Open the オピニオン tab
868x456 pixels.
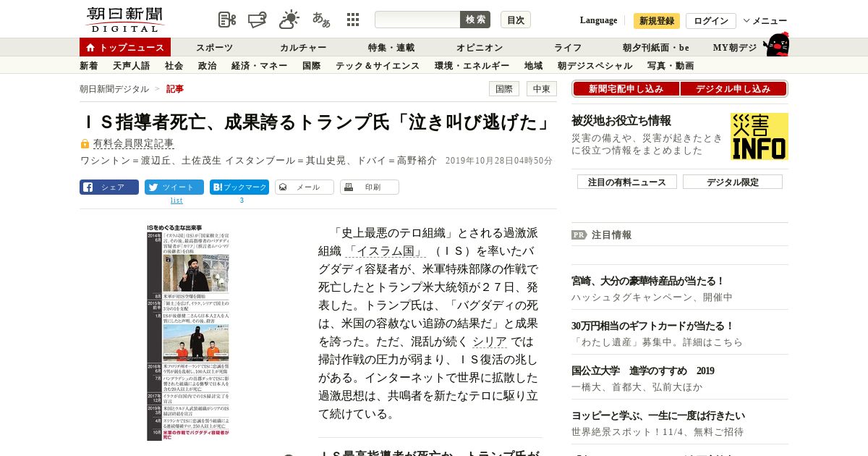pyautogui.click(x=480, y=47)
